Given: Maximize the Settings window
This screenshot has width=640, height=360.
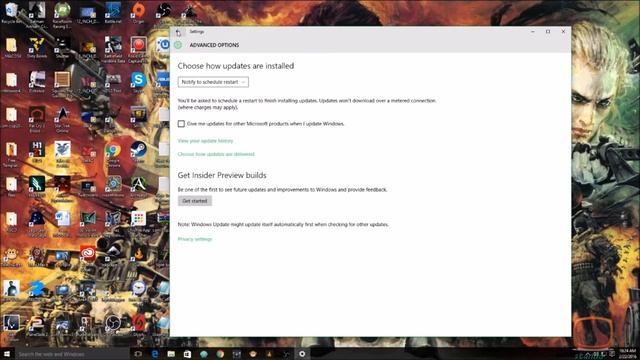Looking at the screenshot, I should (548, 31).
